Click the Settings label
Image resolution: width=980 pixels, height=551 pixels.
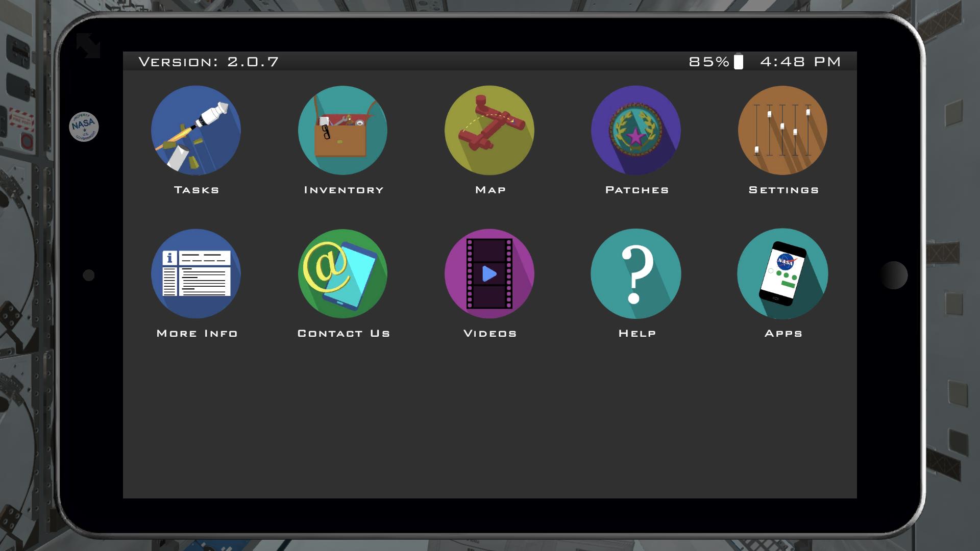click(783, 190)
